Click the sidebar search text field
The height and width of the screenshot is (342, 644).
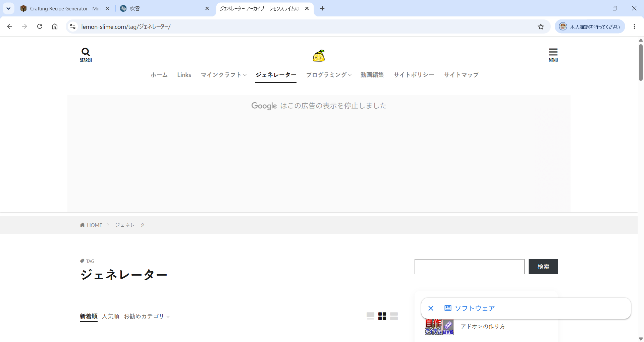point(469,267)
